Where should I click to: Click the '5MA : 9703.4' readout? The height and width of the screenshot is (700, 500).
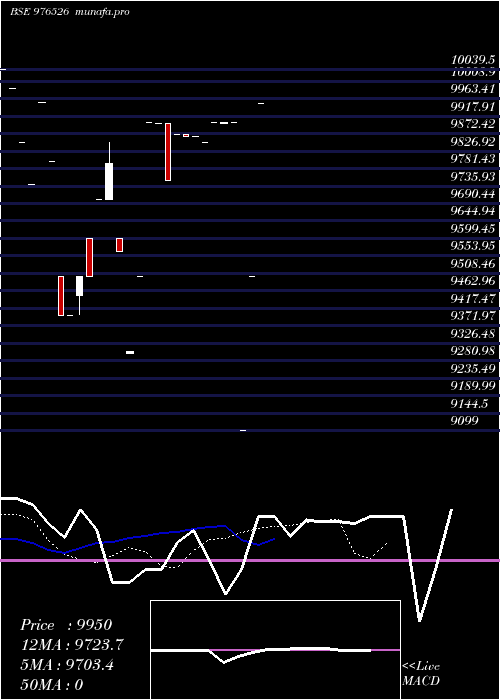pyautogui.click(x=67, y=665)
